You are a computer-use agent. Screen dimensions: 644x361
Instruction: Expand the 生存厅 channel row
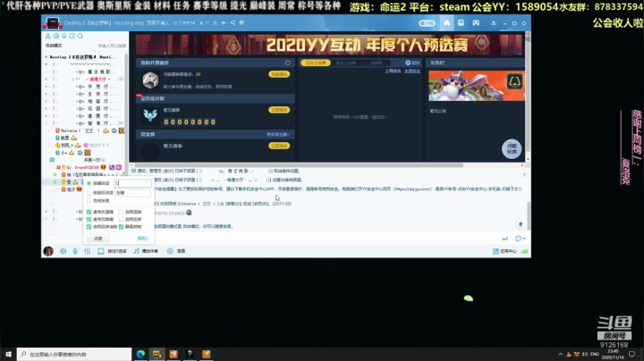(46, 94)
